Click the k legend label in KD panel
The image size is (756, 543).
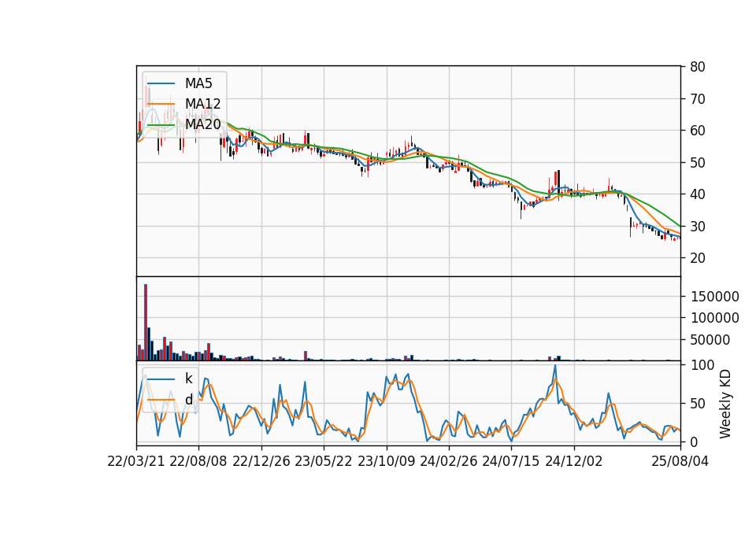pyautogui.click(x=188, y=379)
